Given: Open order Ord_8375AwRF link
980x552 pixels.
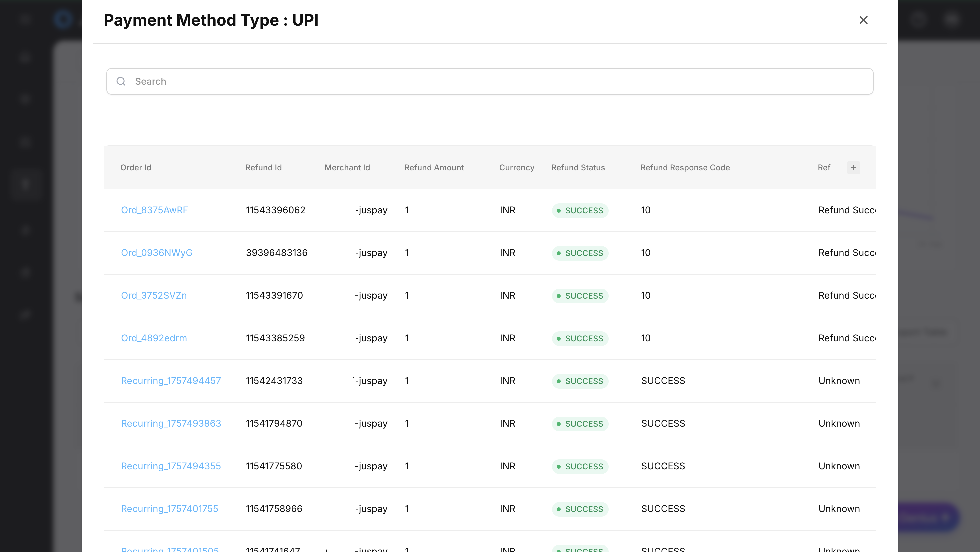Looking at the screenshot, I should [x=154, y=210].
